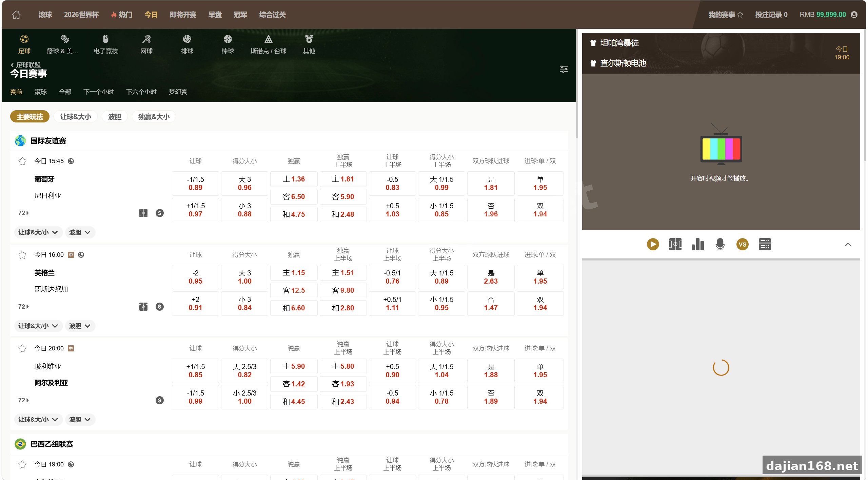Viewport: 868px width, 480px height.
Task: Select the football sport icon
Action: (x=24, y=39)
